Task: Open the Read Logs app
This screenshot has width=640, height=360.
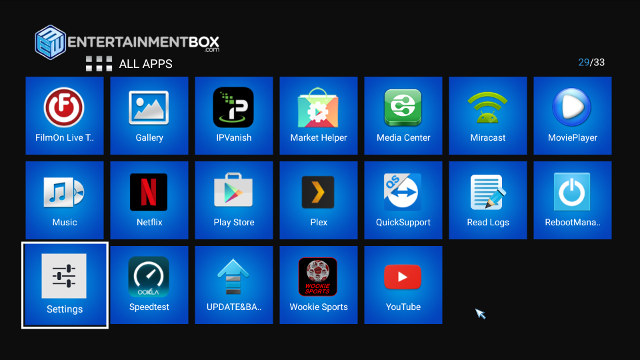Action: pos(488,200)
